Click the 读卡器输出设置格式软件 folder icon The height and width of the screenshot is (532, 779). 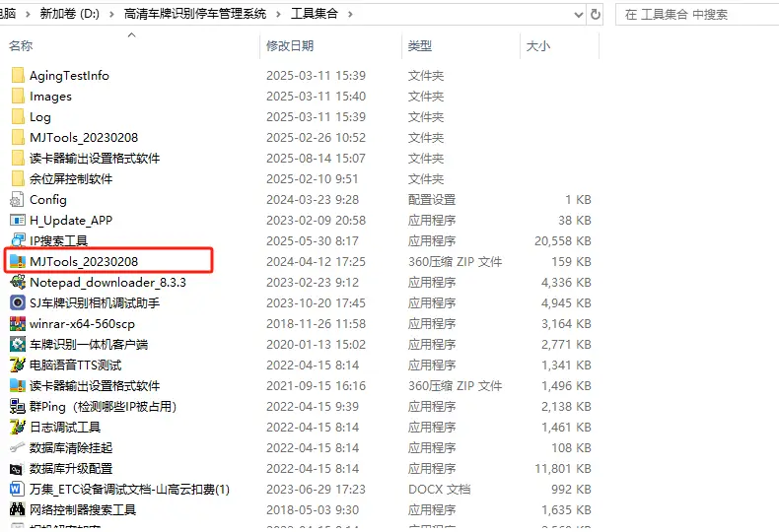pyautogui.click(x=18, y=159)
